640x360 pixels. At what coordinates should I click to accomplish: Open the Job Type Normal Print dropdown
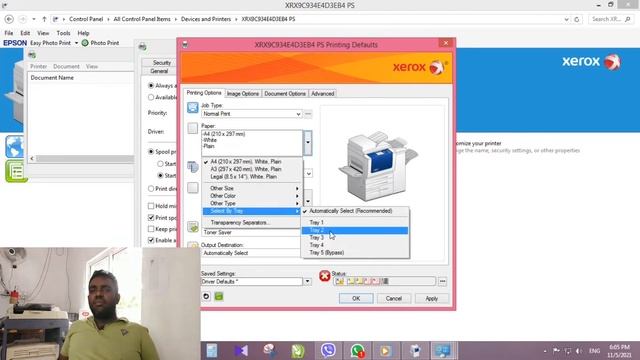(251, 114)
